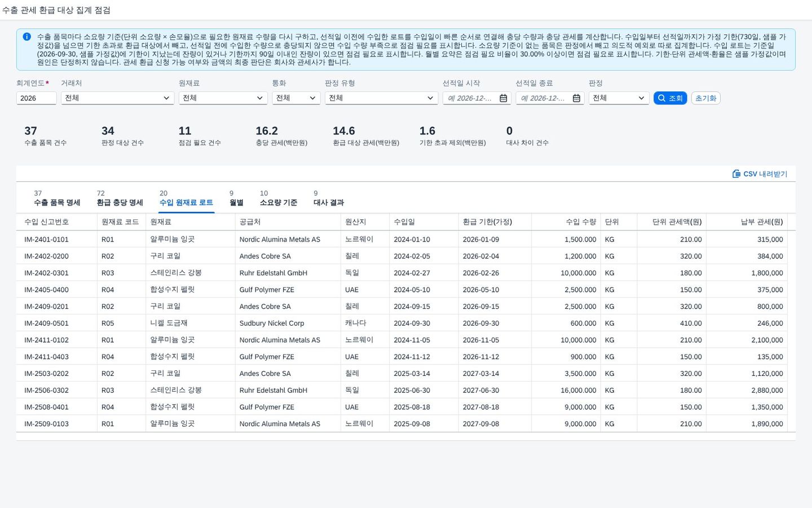The height and width of the screenshot is (508, 812).
Task: Click the 수출 품목 건수 summary tile
Action: click(45, 136)
